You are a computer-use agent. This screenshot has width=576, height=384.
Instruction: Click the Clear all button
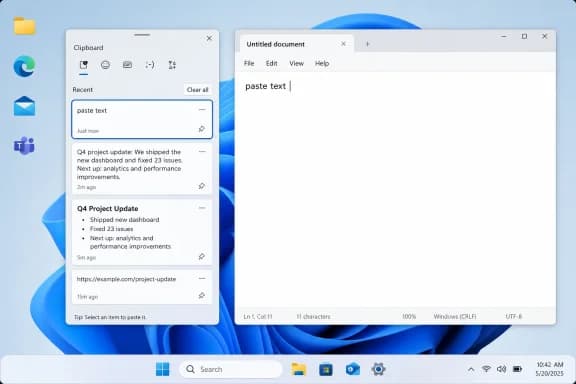coord(197,90)
